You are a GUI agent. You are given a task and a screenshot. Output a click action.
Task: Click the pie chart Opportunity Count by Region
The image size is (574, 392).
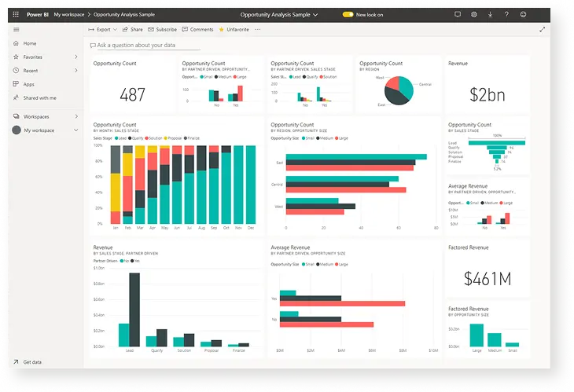point(399,90)
